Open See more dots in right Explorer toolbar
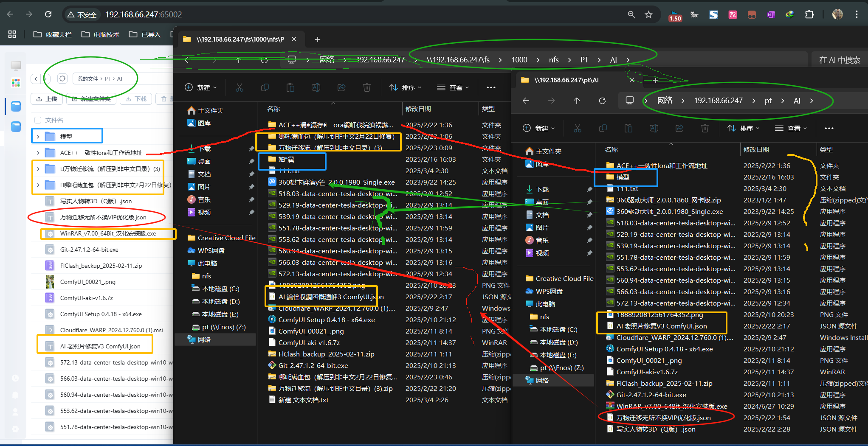 click(x=829, y=128)
